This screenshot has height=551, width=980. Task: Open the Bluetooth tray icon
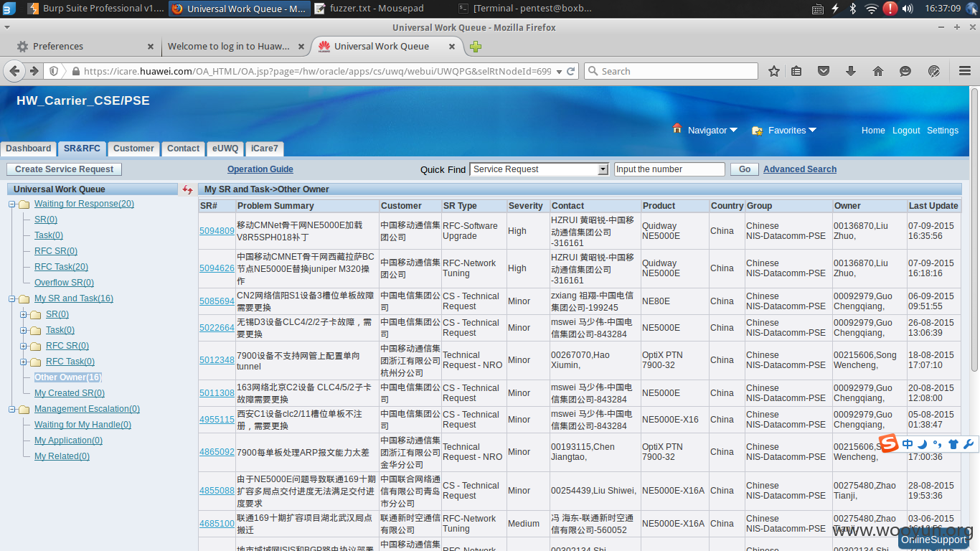tap(853, 9)
